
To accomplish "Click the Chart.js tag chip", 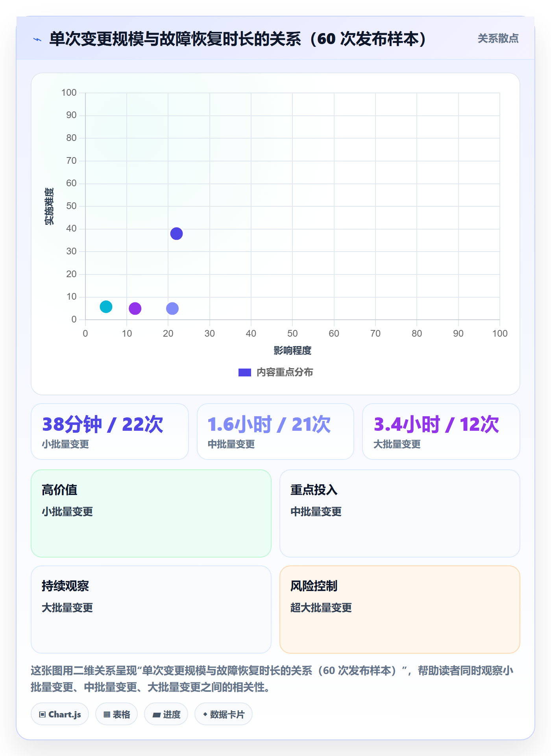I will pos(60,714).
